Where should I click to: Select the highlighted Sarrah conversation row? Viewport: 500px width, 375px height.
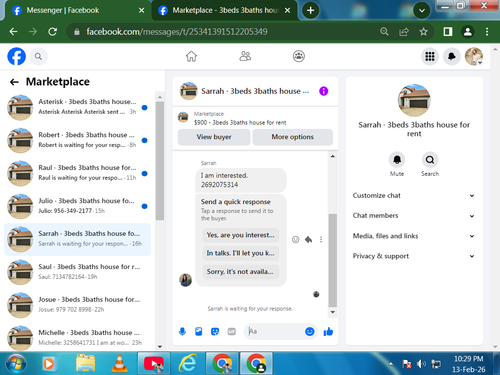(77, 239)
